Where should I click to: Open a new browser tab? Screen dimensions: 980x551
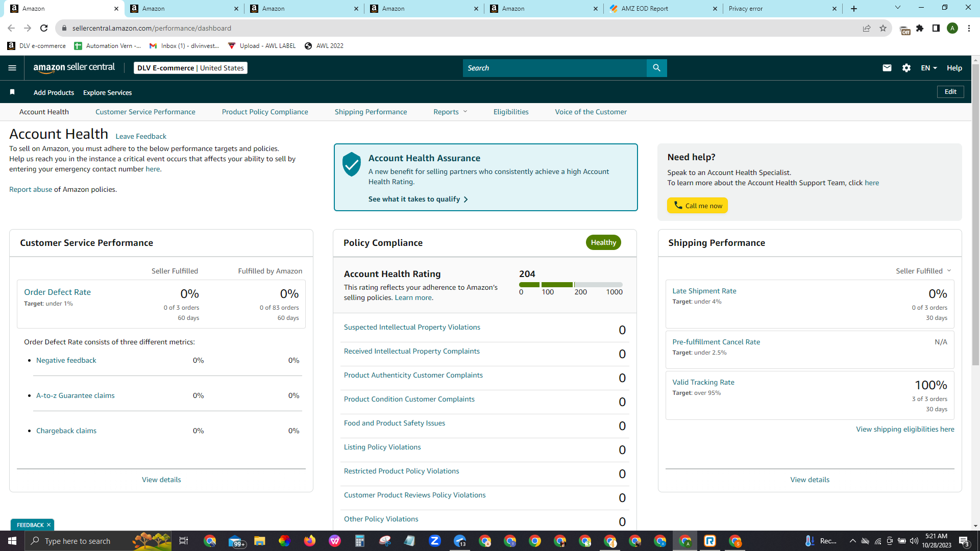854,9
